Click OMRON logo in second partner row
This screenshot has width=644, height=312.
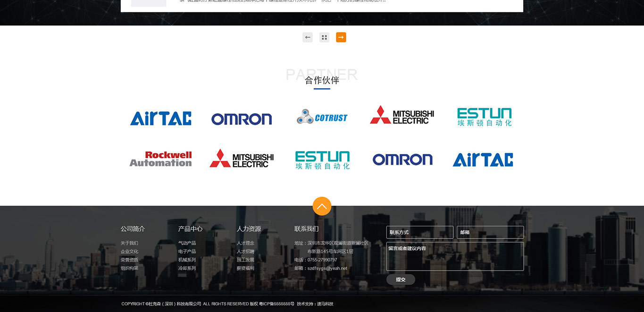click(402, 159)
